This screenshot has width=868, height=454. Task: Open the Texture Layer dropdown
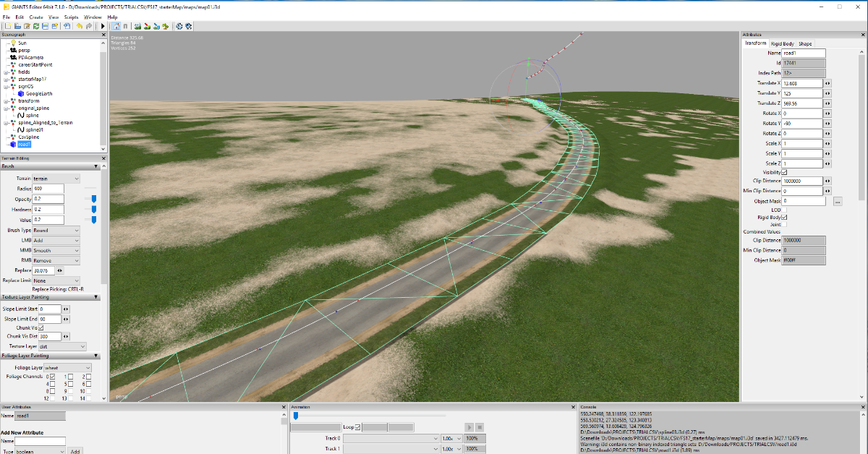coord(62,346)
